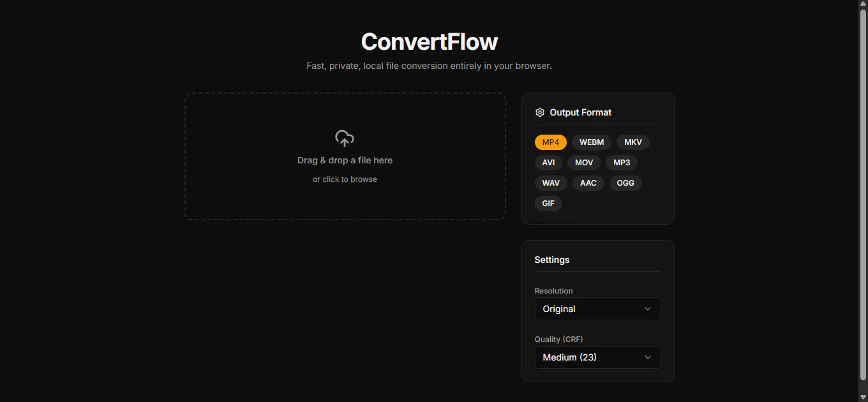Click the Resolution label
The height and width of the screenshot is (402, 868).
click(553, 291)
